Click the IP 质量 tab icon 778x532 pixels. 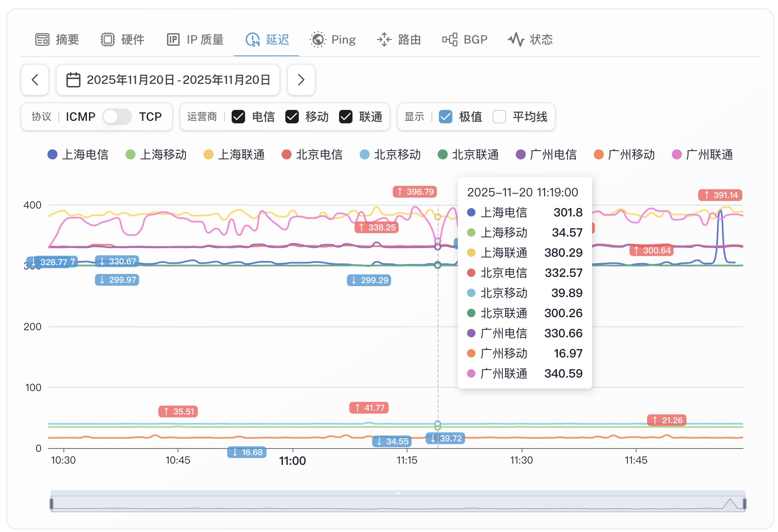[x=173, y=39]
